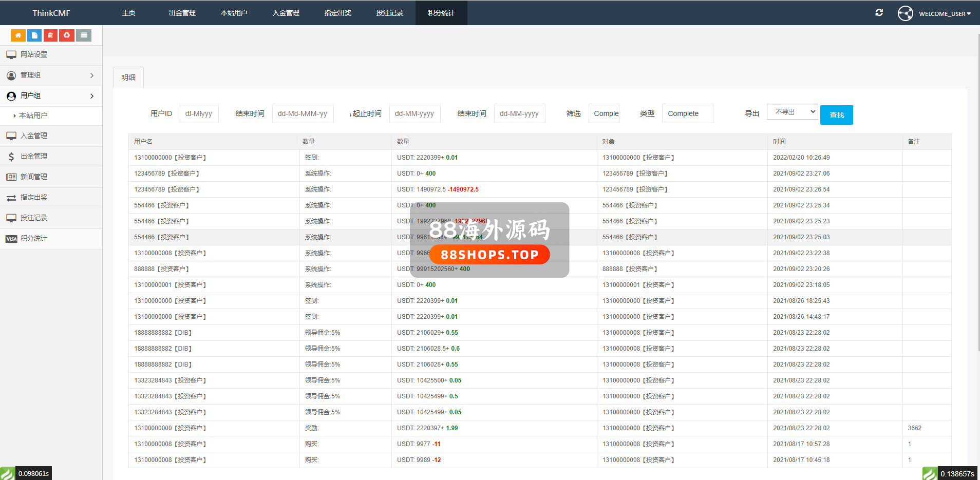This screenshot has height=480, width=980.
Task: Click the VISA icon beside 积分统计
Action: pos(11,239)
